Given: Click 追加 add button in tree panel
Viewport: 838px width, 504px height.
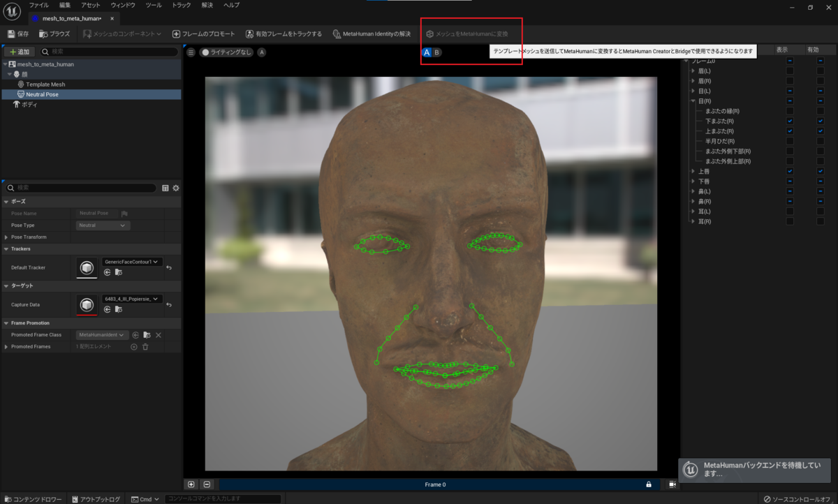Looking at the screenshot, I should [20, 52].
